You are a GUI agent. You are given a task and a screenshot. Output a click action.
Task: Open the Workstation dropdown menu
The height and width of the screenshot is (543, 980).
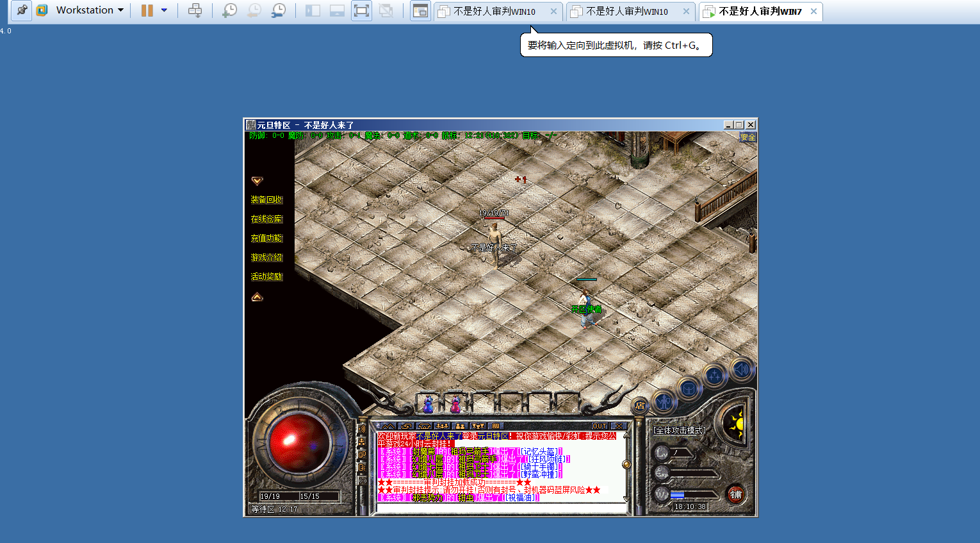[90, 10]
